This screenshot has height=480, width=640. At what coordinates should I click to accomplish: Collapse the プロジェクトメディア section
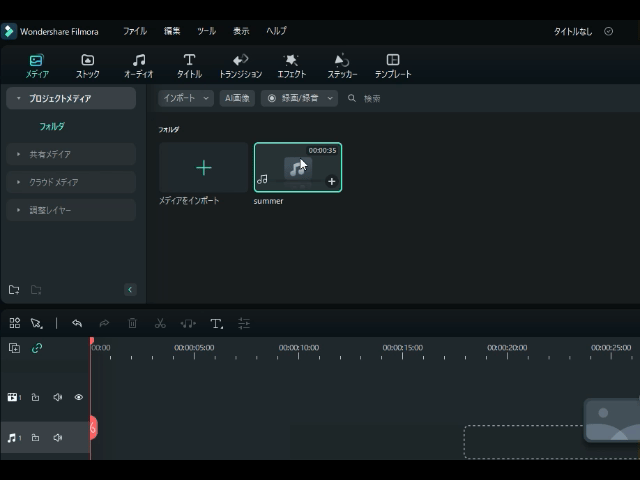click(18, 98)
